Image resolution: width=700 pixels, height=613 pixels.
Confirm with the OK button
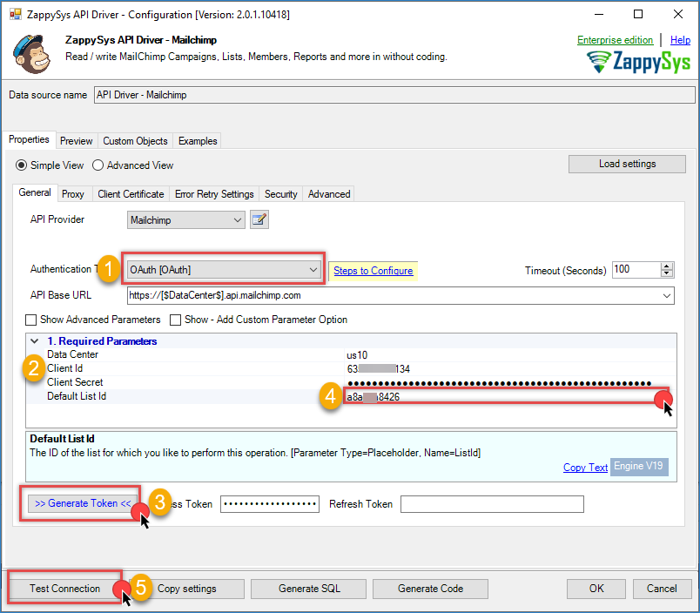[x=596, y=589]
